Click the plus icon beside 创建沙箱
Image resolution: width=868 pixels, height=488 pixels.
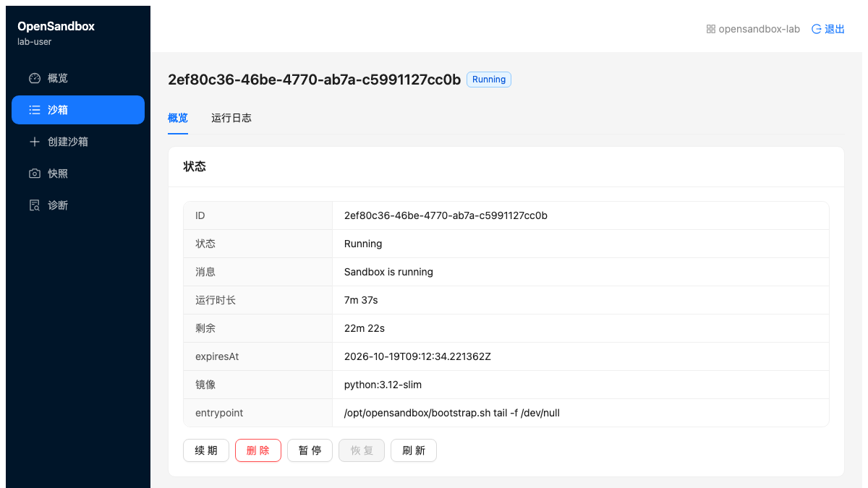click(35, 142)
